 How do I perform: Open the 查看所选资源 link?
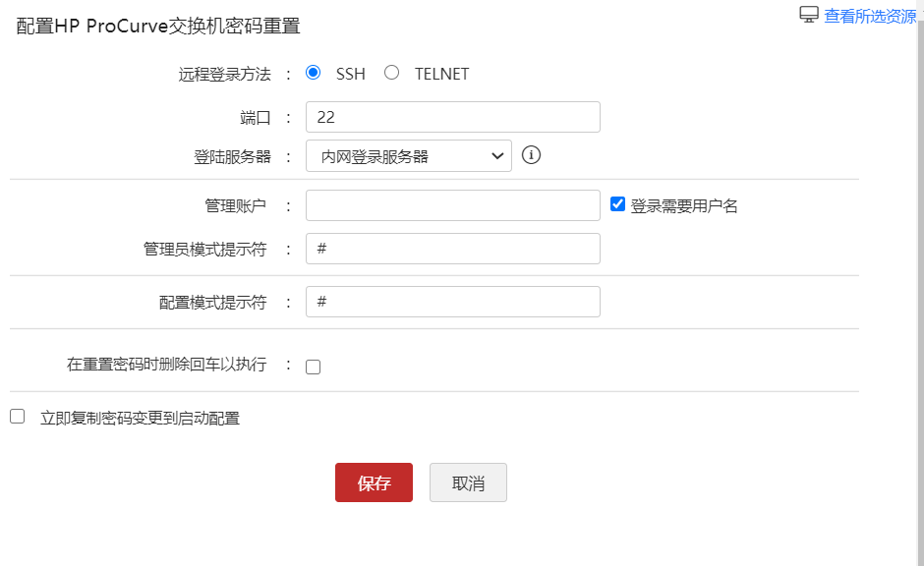pyautogui.click(x=869, y=16)
